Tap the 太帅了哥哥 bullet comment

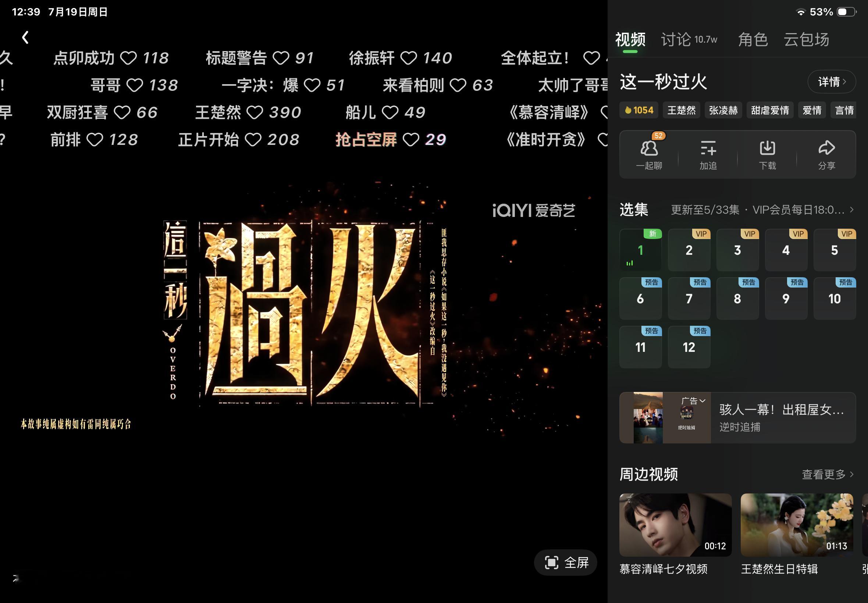pyautogui.click(x=573, y=85)
